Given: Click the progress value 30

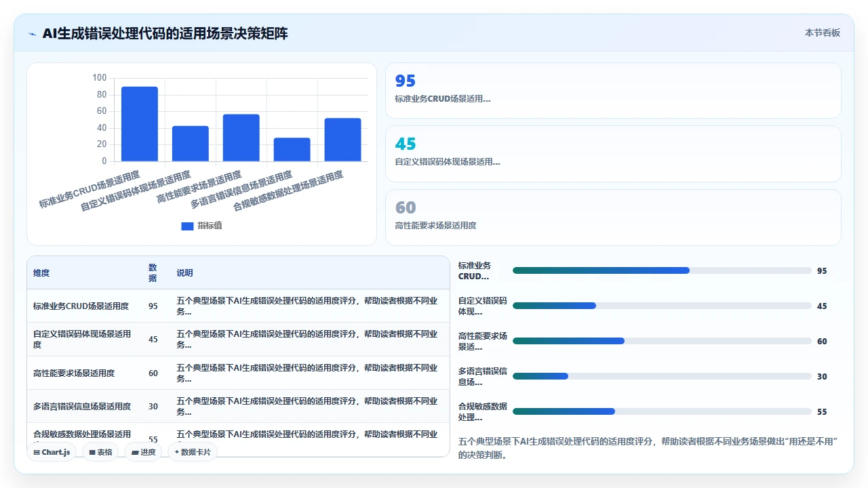Looking at the screenshot, I should (x=822, y=377).
